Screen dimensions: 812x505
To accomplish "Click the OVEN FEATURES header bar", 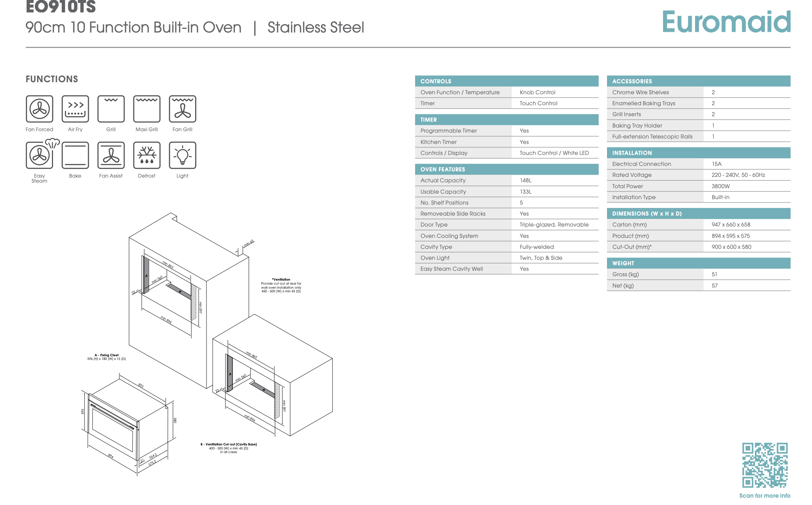I will coord(507,169).
